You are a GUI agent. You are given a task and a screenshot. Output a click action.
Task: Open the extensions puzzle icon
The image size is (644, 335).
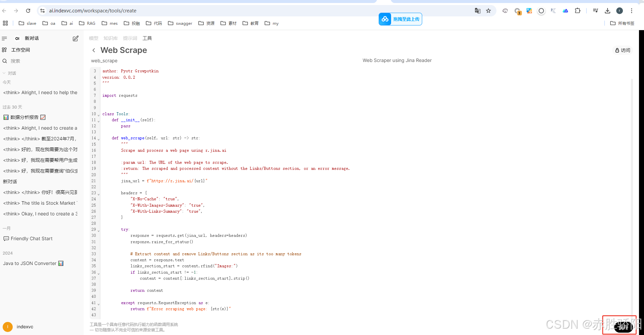pos(577,11)
